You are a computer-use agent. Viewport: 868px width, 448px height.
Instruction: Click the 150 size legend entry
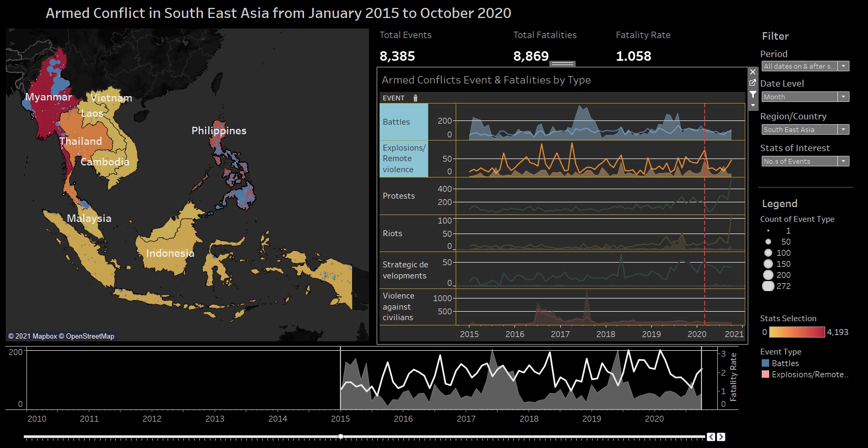point(777,264)
